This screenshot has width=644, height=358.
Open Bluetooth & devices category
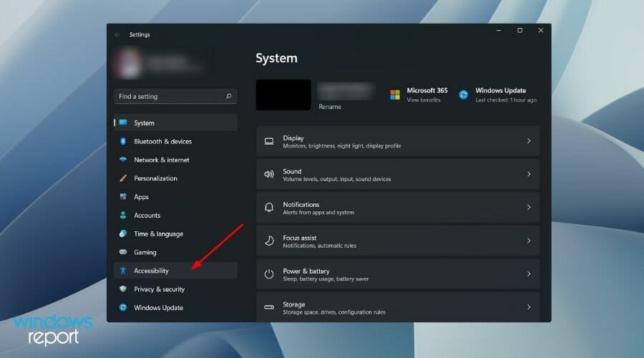click(162, 141)
